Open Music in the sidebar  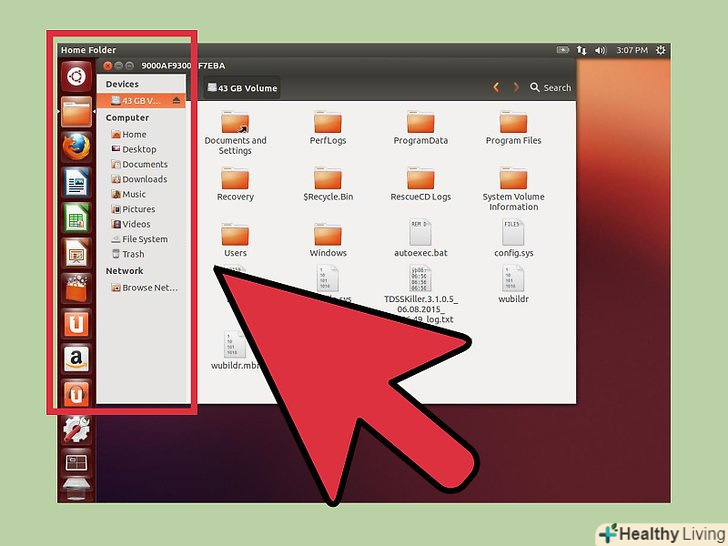pyautogui.click(x=129, y=194)
